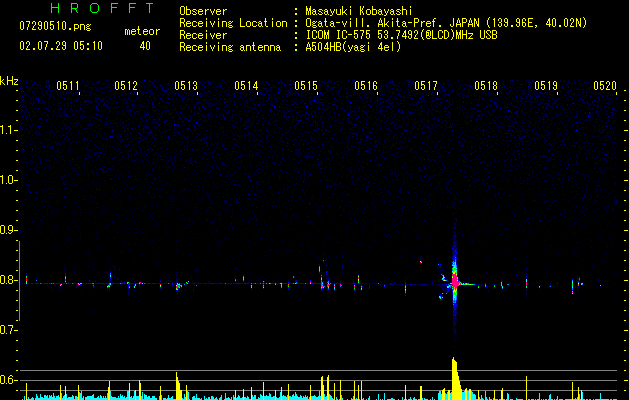This screenshot has width=629, height=400.
Task: Click the 0513 time marker
Action: click(186, 86)
